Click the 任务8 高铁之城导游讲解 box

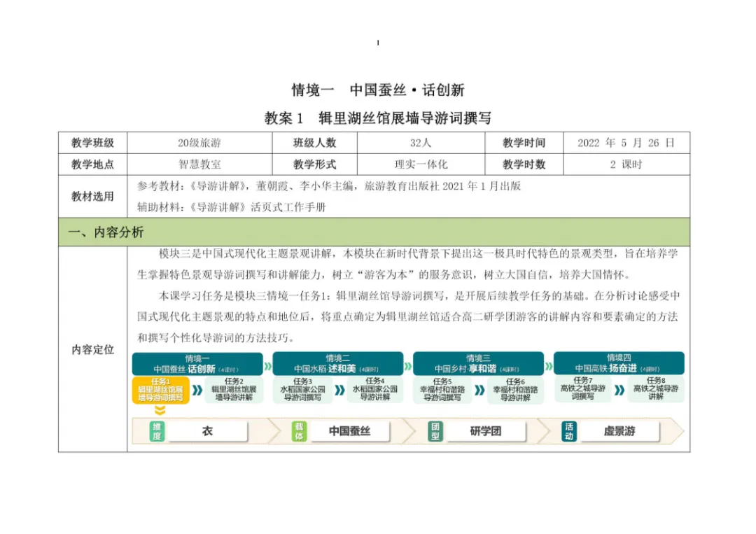click(x=656, y=389)
